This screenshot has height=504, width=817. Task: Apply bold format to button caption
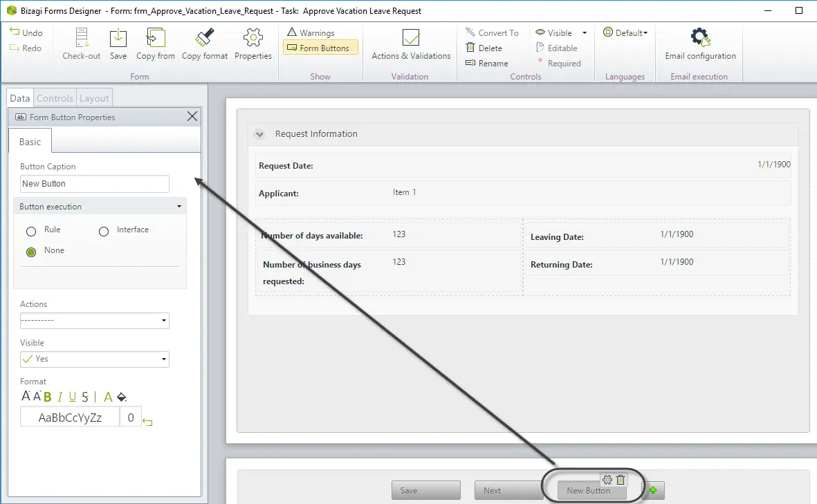coord(48,397)
